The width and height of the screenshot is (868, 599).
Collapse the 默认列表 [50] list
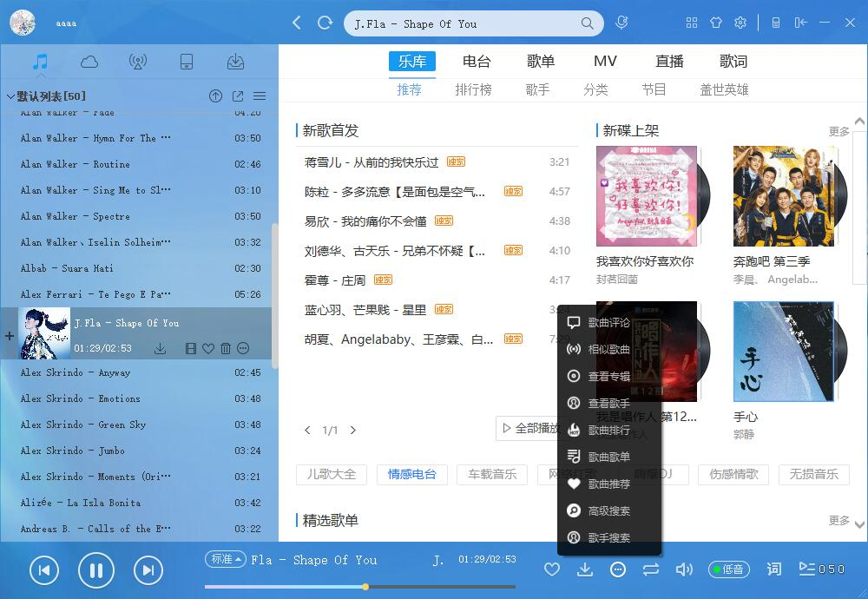pos(10,96)
